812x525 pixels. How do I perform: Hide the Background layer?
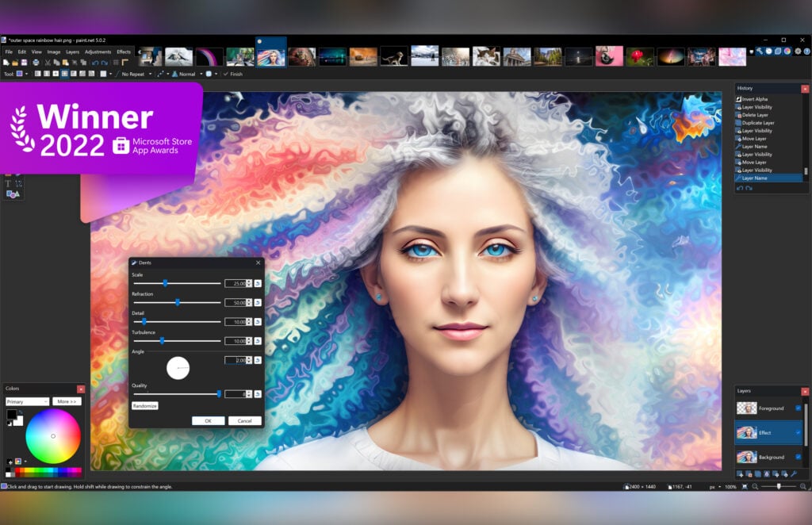click(x=798, y=457)
